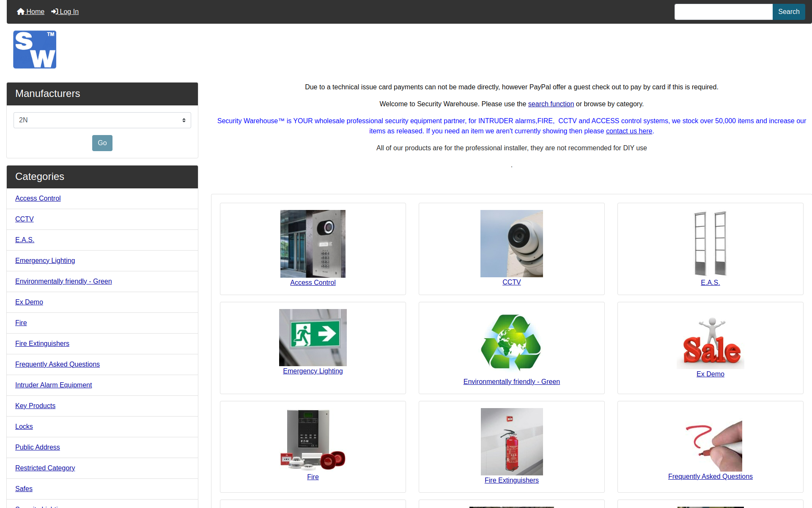Select Emergency Lighting in Categories sidebar
Viewport: 812px width, 508px height.
point(45,260)
